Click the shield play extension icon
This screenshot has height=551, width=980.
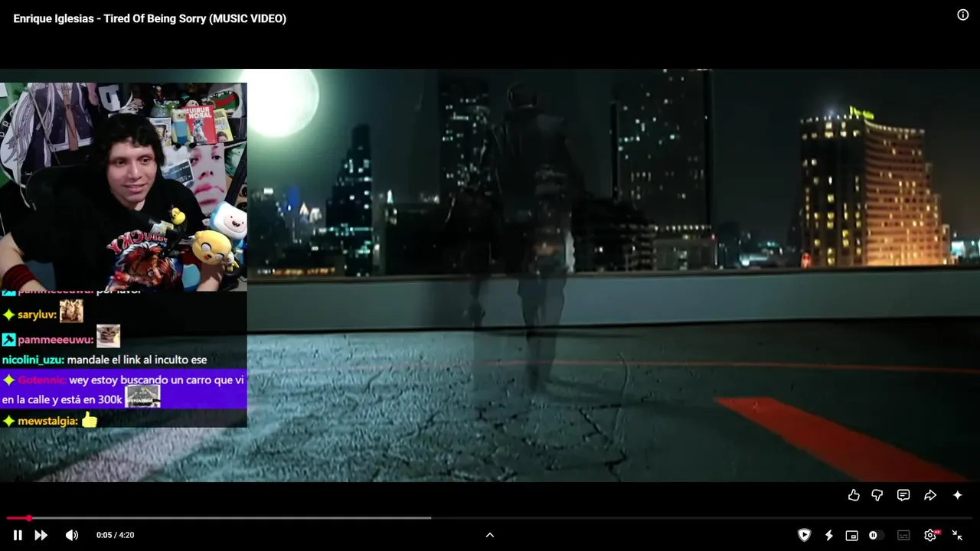[x=804, y=536]
